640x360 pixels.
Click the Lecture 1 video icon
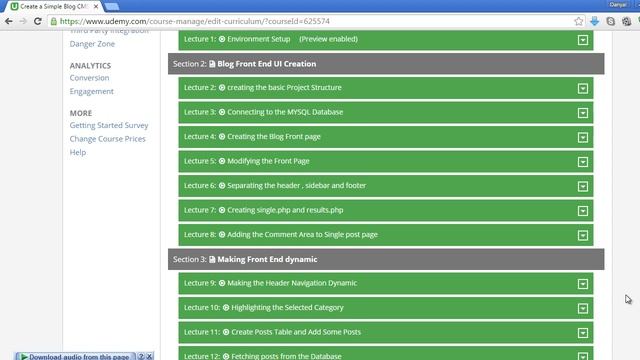(x=222, y=39)
